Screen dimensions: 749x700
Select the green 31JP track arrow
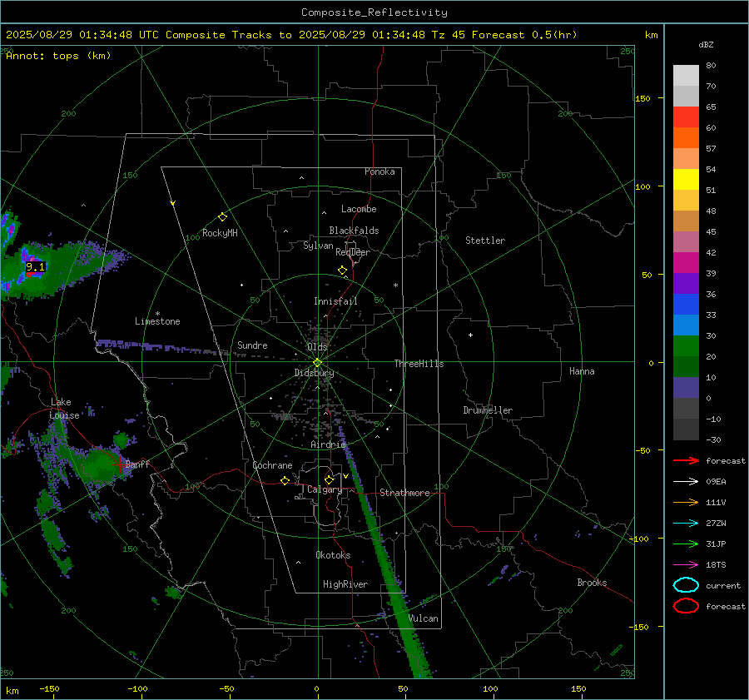[x=686, y=544]
